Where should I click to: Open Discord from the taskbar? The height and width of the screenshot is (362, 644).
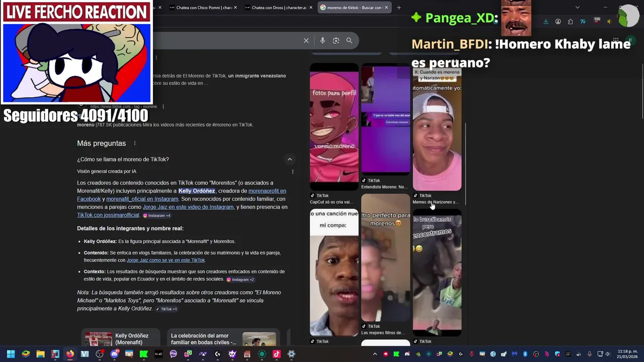(114, 354)
